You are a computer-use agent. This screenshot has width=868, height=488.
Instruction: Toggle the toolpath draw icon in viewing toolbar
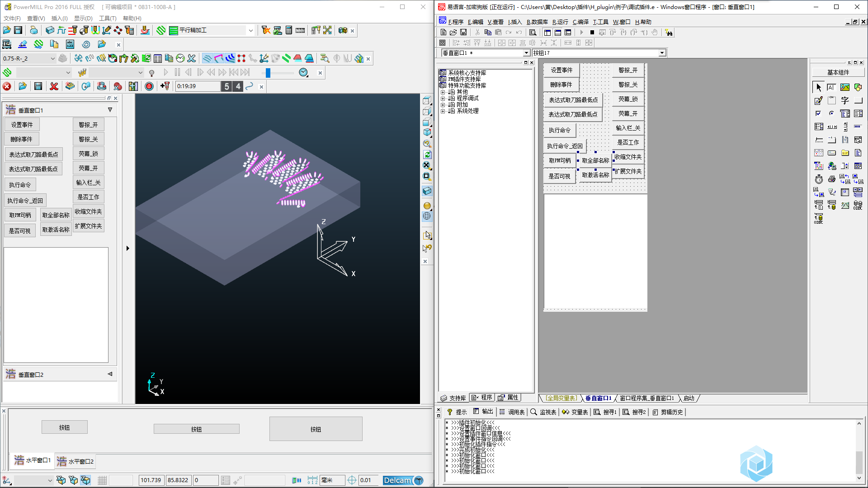[x=207, y=58]
